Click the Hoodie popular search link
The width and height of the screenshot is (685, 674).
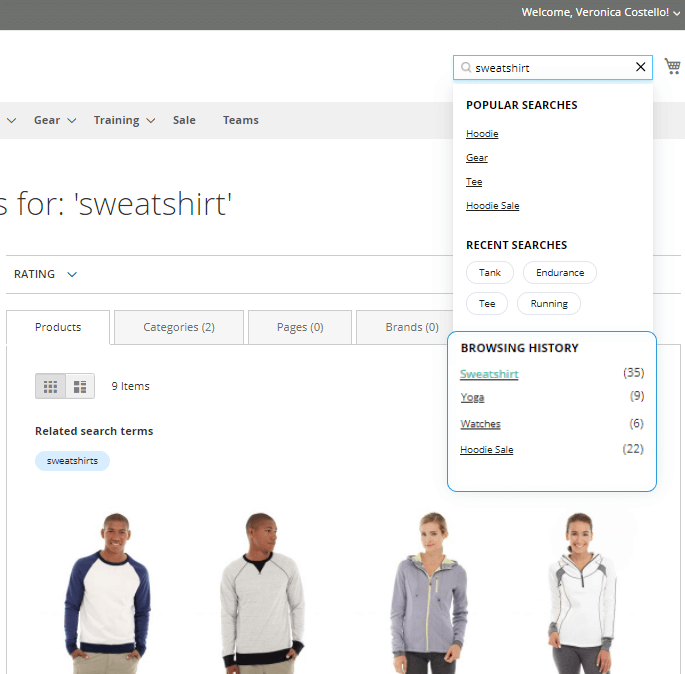(x=482, y=134)
